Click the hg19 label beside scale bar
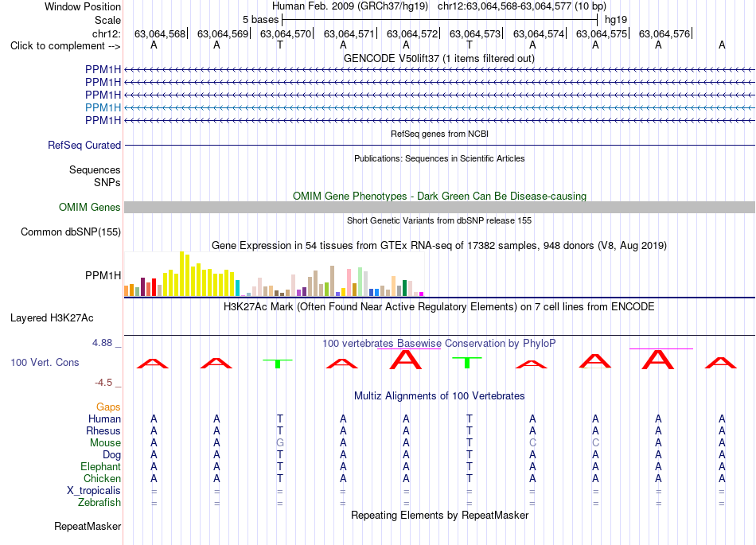756x545 pixels. tap(616, 20)
